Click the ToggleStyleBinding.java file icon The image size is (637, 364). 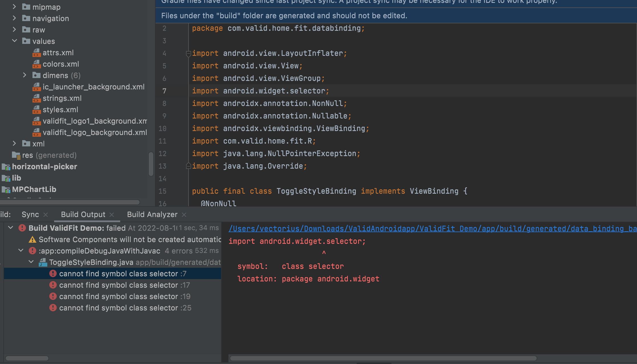[x=43, y=262]
